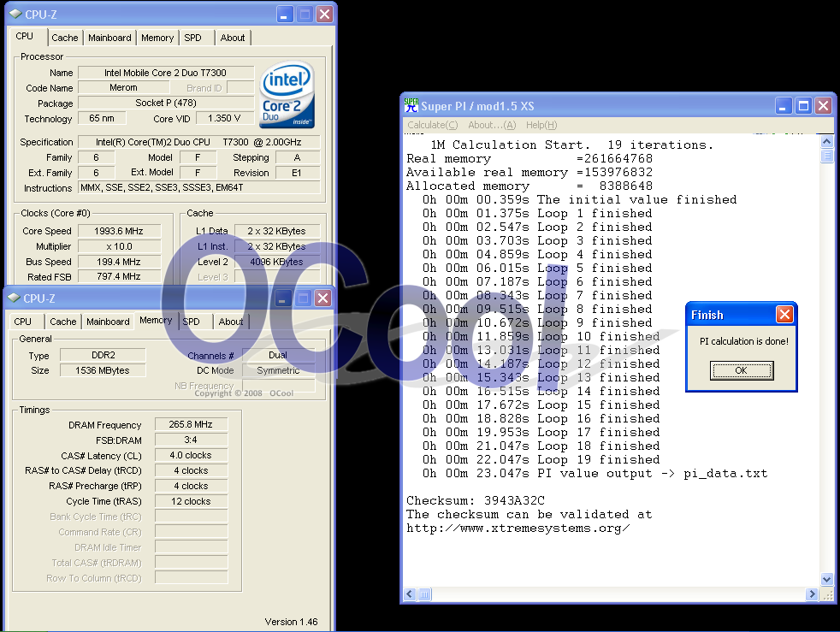Click the Code Name field showing Merom
Image resolution: width=840 pixels, height=632 pixels.
tap(124, 87)
